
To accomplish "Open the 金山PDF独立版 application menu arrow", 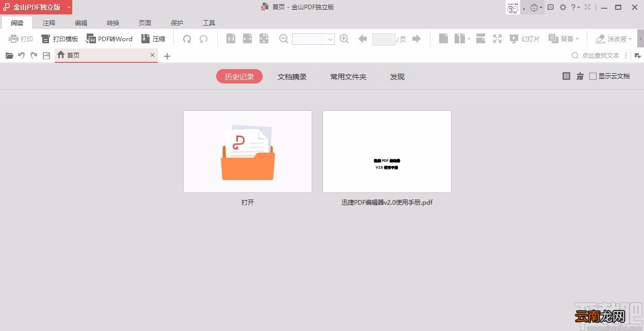I will point(69,7).
